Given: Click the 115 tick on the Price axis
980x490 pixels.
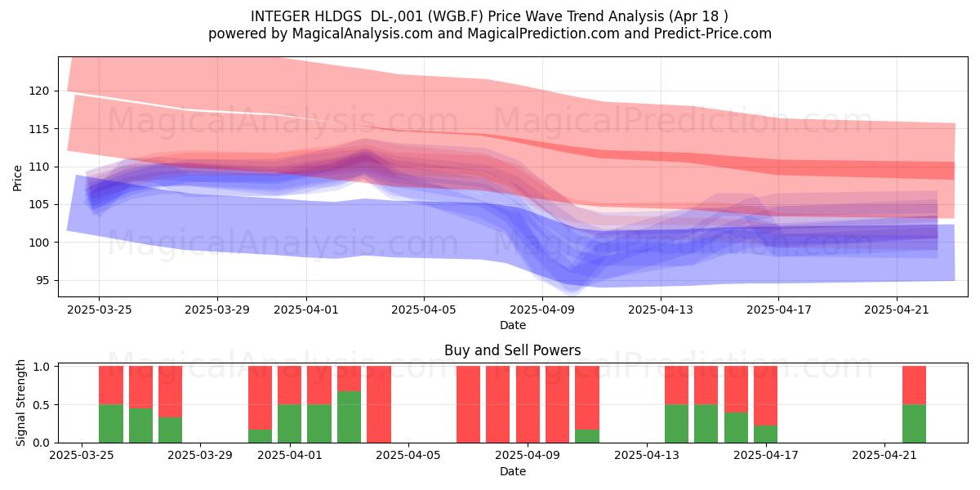Looking at the screenshot, I should click(39, 129).
